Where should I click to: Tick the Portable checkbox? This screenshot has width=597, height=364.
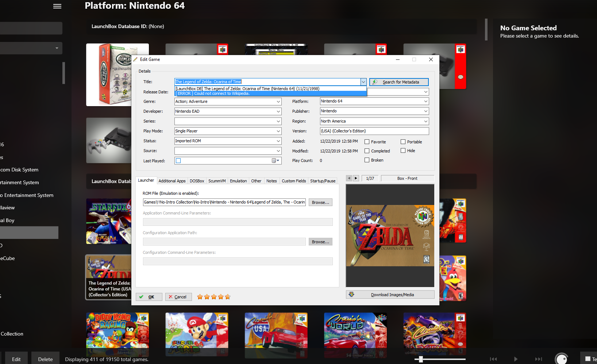[x=403, y=142]
